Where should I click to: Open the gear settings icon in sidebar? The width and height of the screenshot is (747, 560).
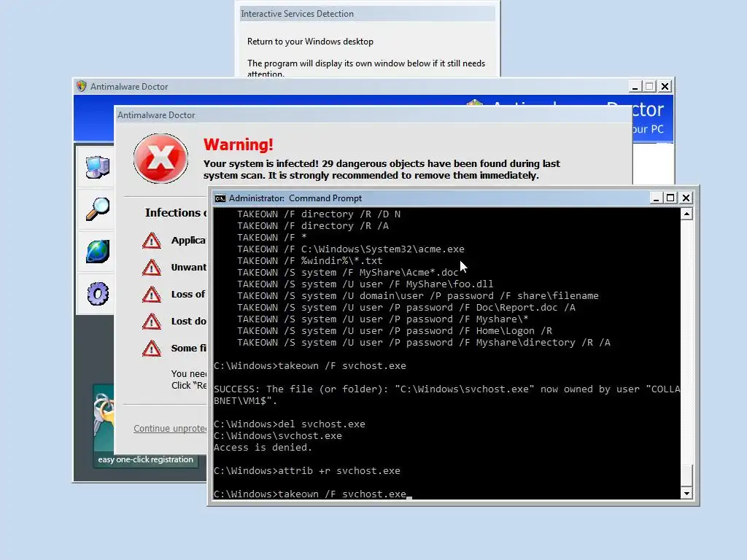[98, 294]
